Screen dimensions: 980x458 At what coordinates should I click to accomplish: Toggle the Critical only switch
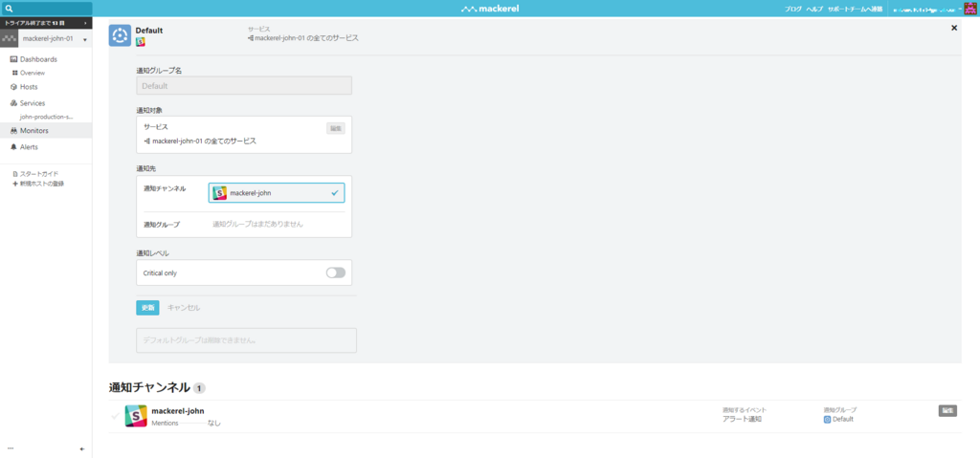pyautogui.click(x=336, y=273)
